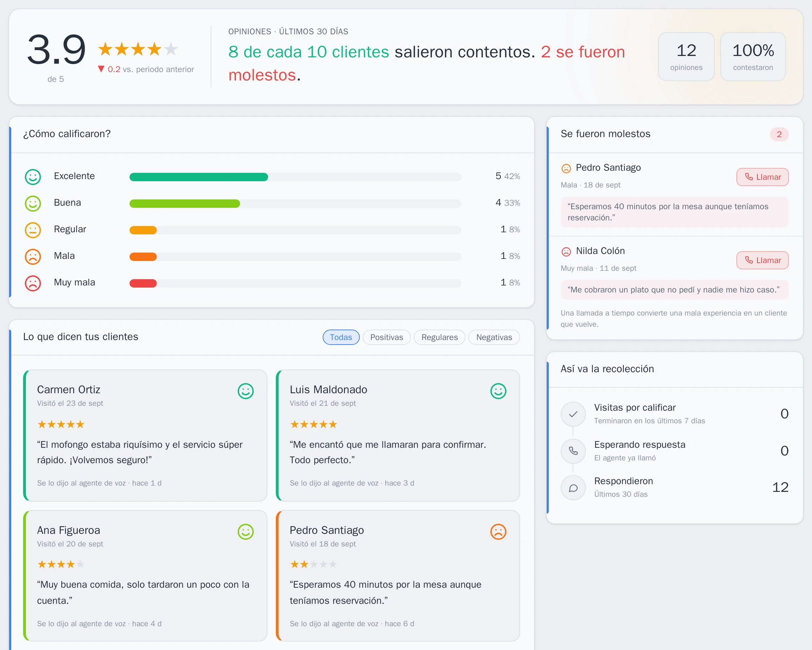The height and width of the screenshot is (650, 812).
Task: Click the red down arrow next to 0.2
Action: click(x=101, y=69)
